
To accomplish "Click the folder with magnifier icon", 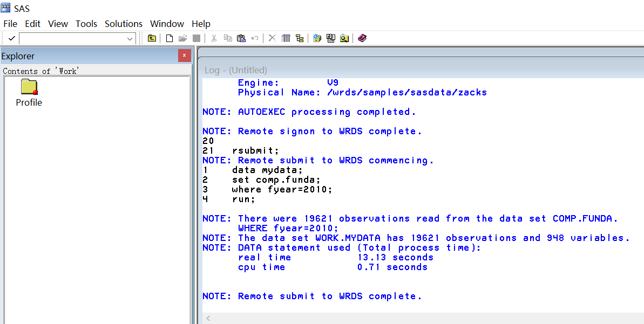I will click(x=344, y=38).
